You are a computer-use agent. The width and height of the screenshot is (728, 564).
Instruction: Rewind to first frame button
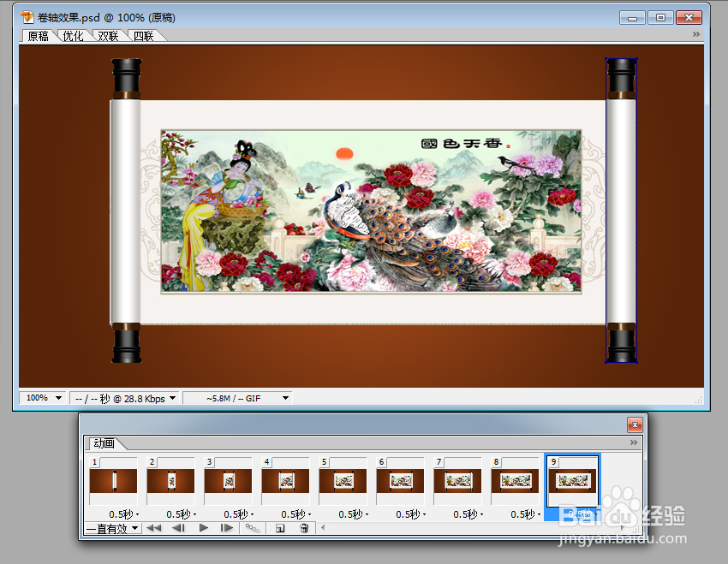point(153,528)
